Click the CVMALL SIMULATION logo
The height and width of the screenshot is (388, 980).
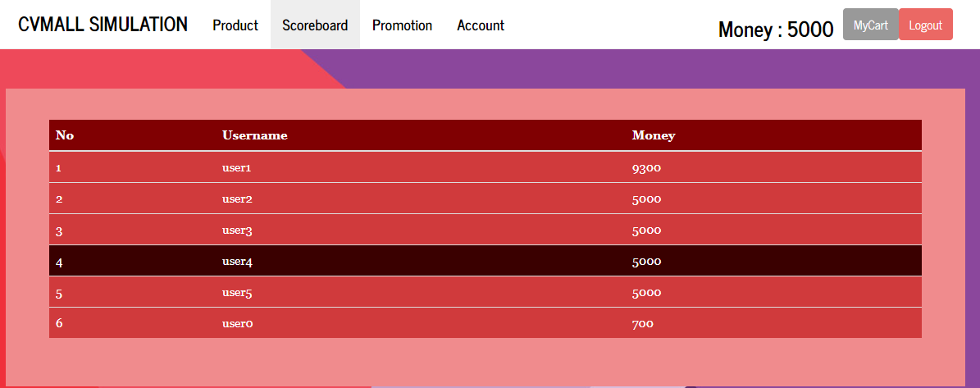tap(103, 25)
